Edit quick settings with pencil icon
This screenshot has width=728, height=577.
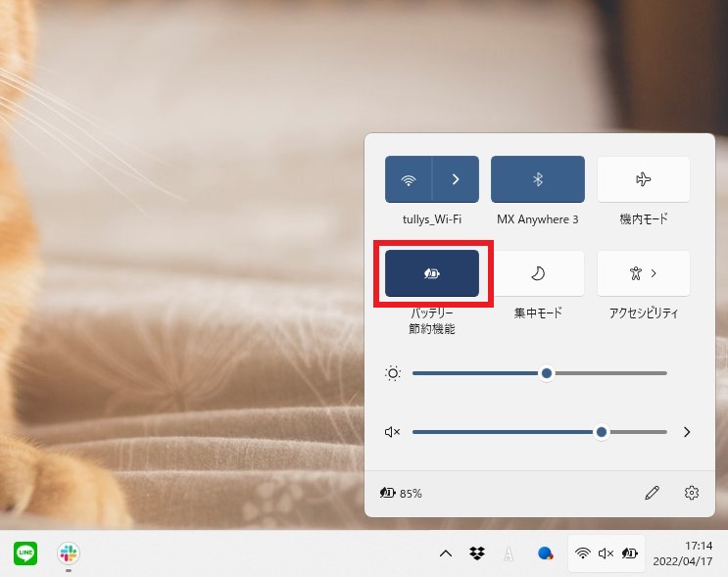[653, 493]
